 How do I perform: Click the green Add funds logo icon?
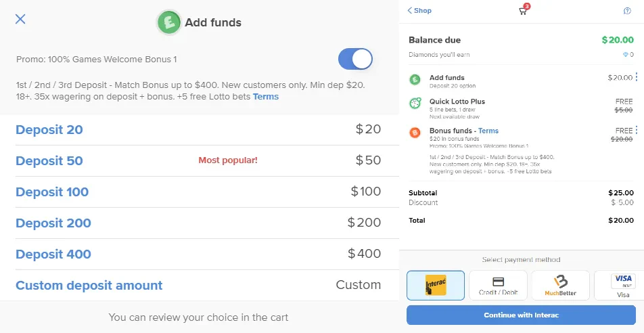(x=169, y=22)
